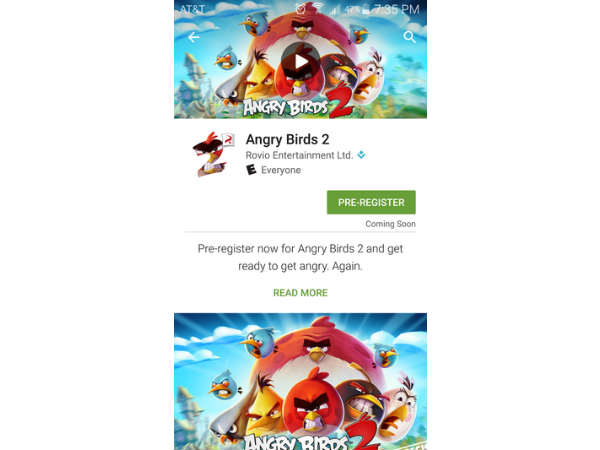The image size is (600, 450).
Task: Tap the back arrow icon
Action: point(194,37)
